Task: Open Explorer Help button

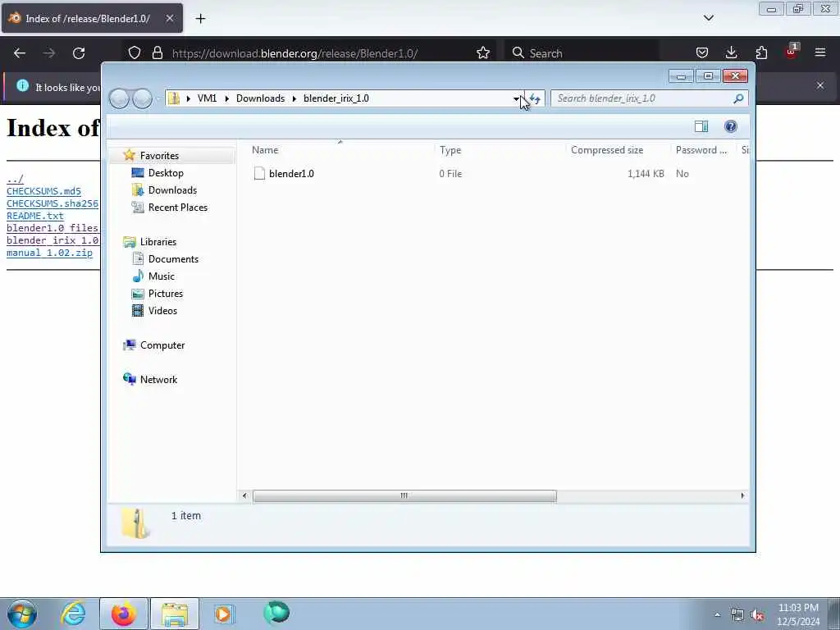Action: (730, 126)
